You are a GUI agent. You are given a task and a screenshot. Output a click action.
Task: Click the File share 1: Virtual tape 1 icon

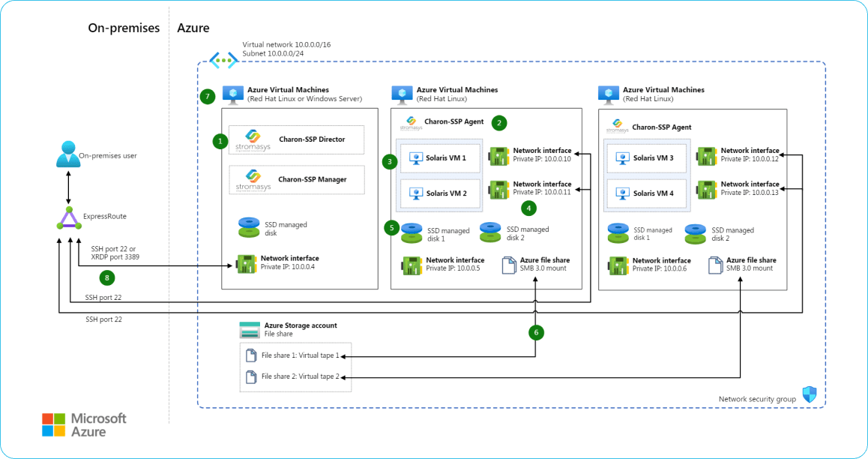[251, 355]
